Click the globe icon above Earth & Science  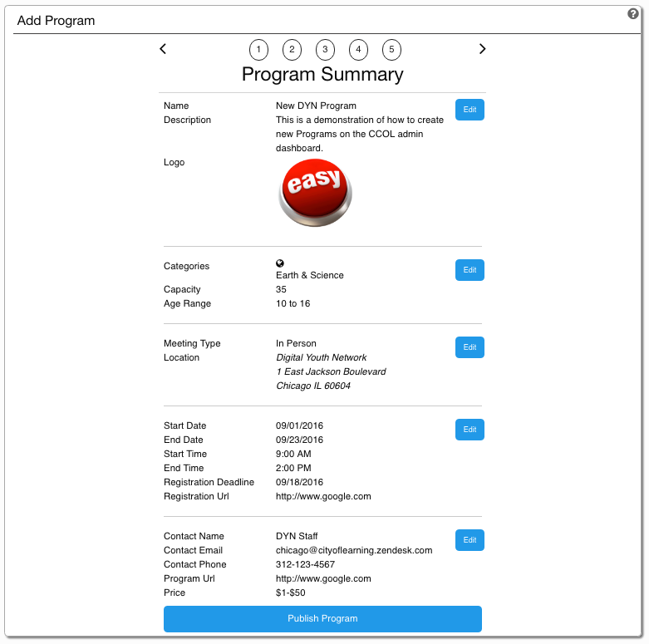[280, 263]
